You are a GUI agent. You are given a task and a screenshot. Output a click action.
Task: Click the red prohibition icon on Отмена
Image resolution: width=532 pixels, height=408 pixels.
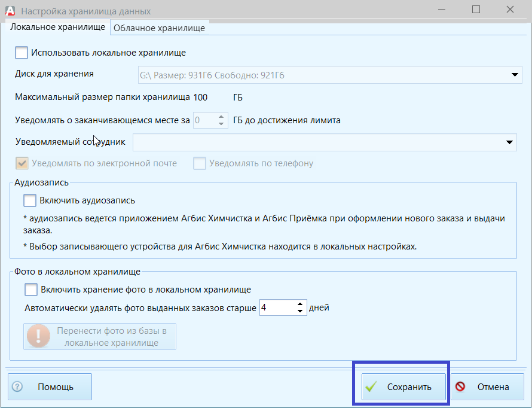pos(460,386)
